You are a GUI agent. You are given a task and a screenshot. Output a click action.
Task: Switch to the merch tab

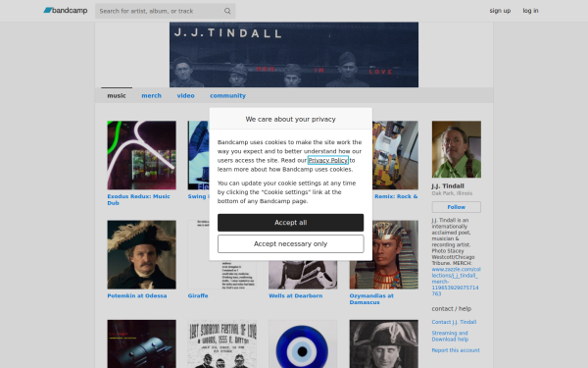tap(151, 96)
